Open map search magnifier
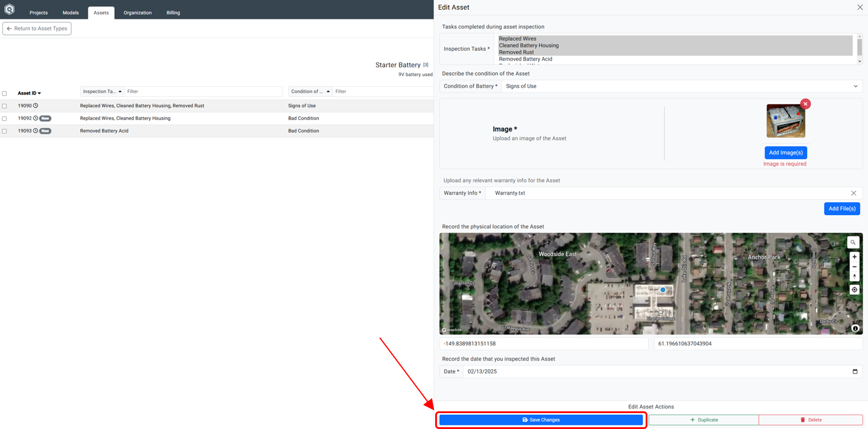This screenshot has width=868, height=429. 853,242
